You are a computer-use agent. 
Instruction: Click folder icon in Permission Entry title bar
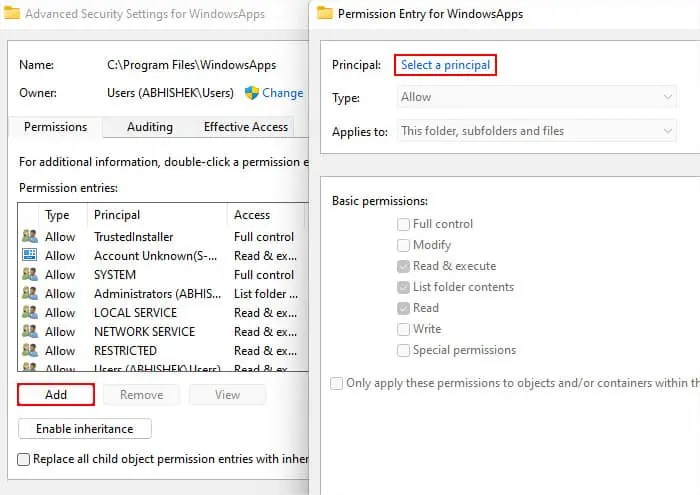pos(325,13)
